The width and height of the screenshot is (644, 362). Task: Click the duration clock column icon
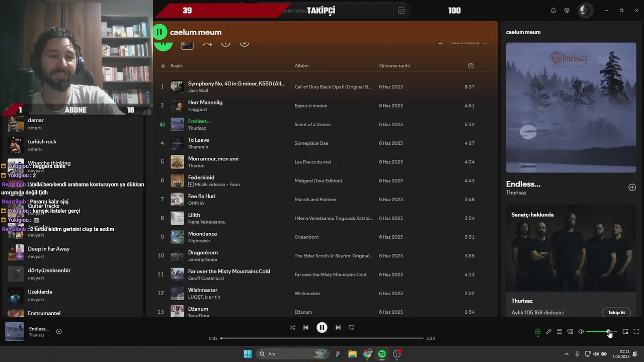(x=471, y=66)
